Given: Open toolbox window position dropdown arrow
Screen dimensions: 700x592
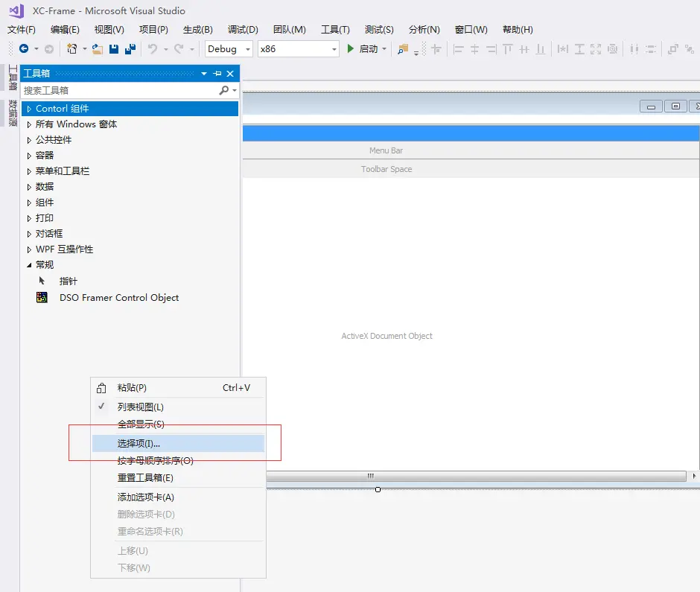Looking at the screenshot, I should point(204,73).
